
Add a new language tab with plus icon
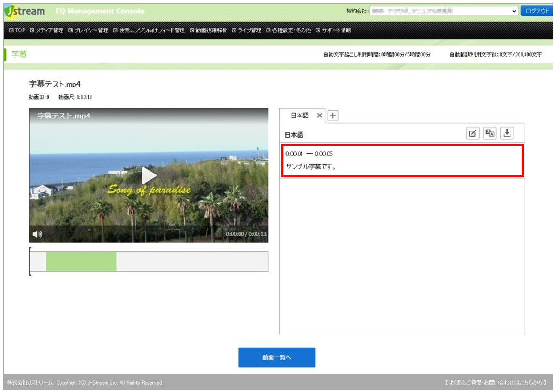[333, 116]
